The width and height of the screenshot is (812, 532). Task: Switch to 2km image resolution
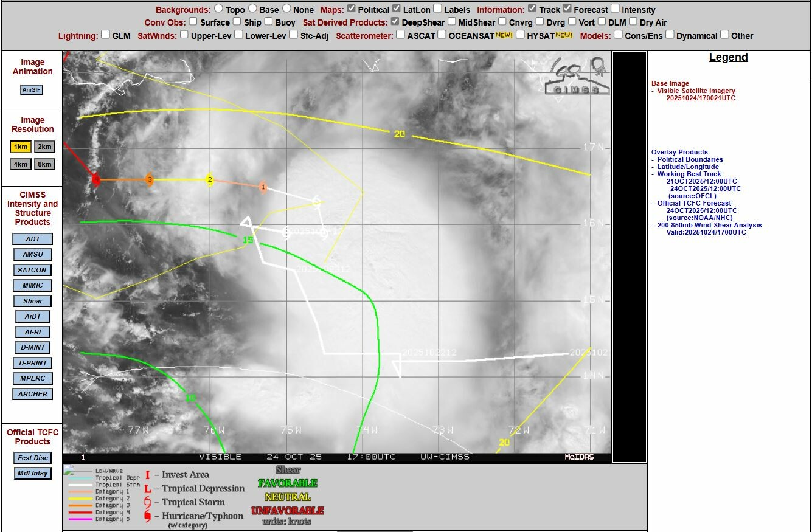pos(44,147)
